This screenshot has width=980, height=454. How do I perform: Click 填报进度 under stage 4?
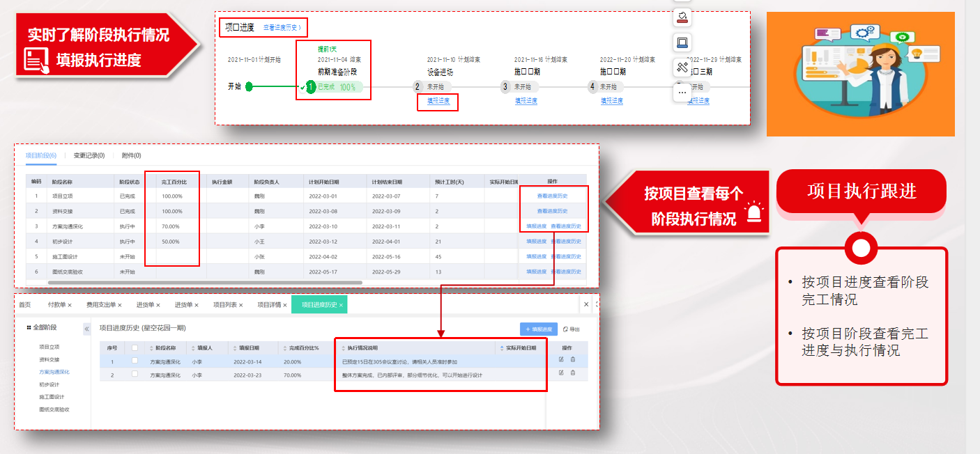point(612,101)
